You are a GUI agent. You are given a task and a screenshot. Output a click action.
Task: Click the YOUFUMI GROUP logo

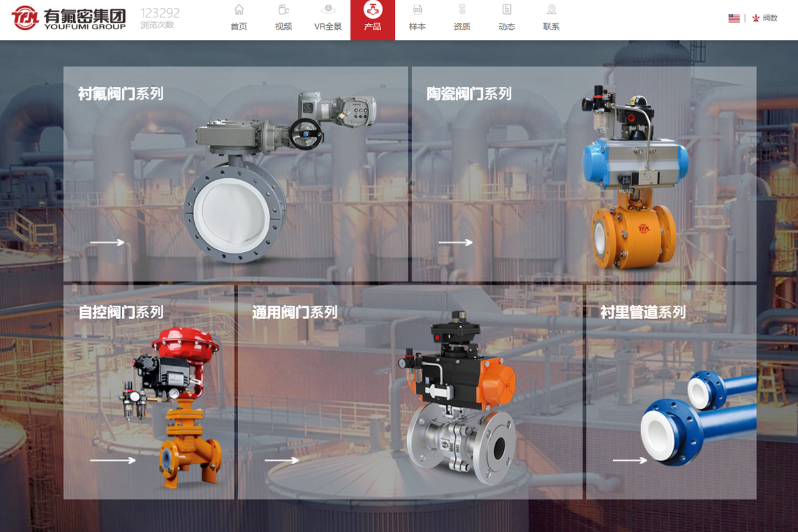(x=68, y=18)
